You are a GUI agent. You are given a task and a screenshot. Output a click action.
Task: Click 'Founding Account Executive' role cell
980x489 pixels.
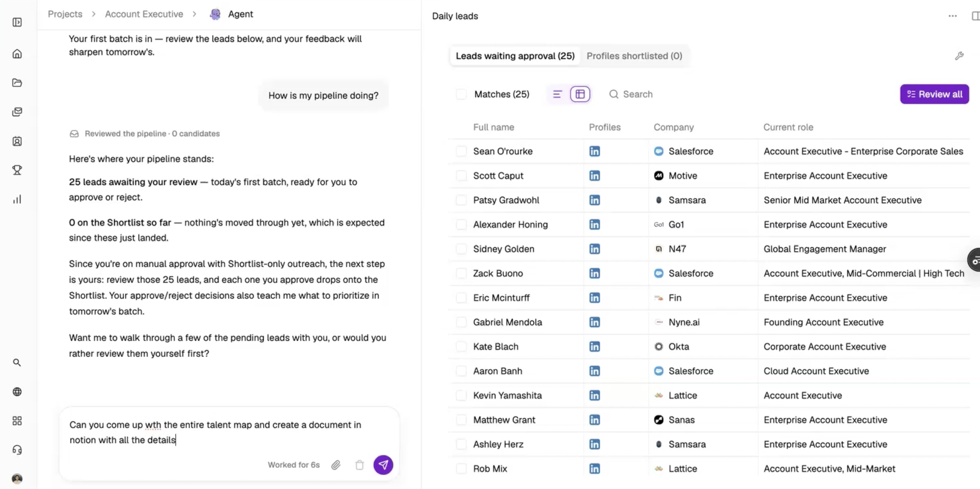(x=823, y=322)
